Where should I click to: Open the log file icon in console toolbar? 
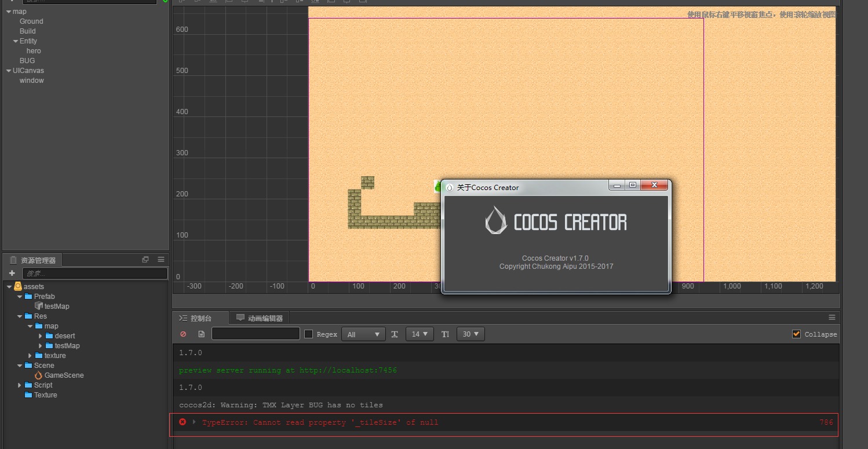click(x=201, y=334)
